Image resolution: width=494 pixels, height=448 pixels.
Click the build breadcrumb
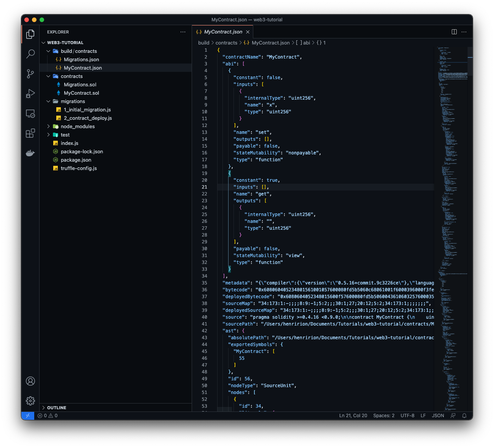pos(204,43)
